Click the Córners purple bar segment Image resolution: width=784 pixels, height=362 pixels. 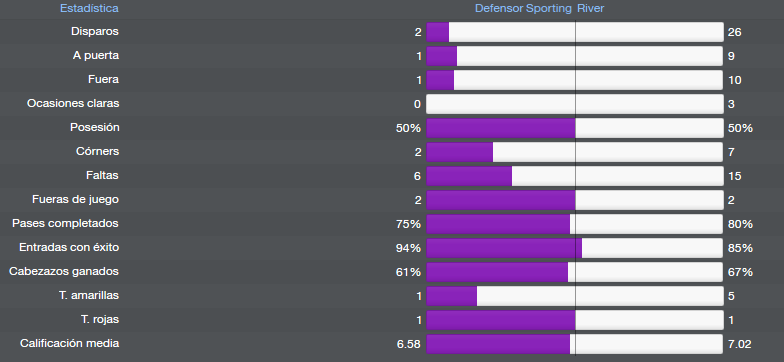point(460,152)
